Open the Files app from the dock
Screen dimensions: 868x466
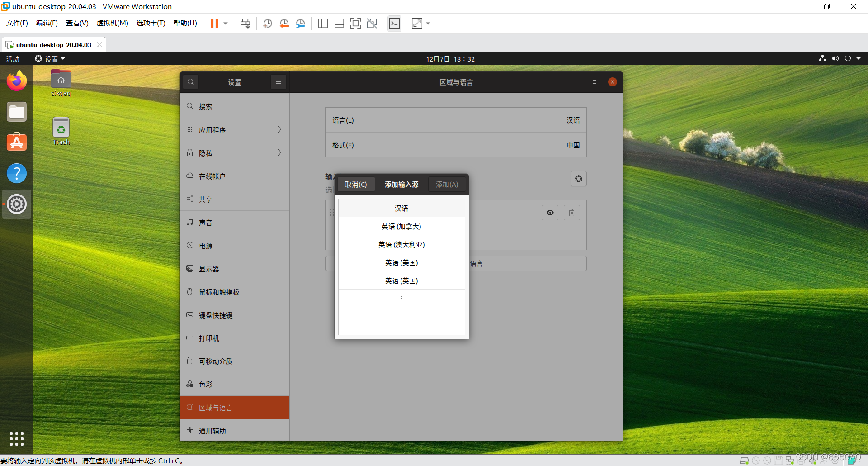(x=17, y=112)
